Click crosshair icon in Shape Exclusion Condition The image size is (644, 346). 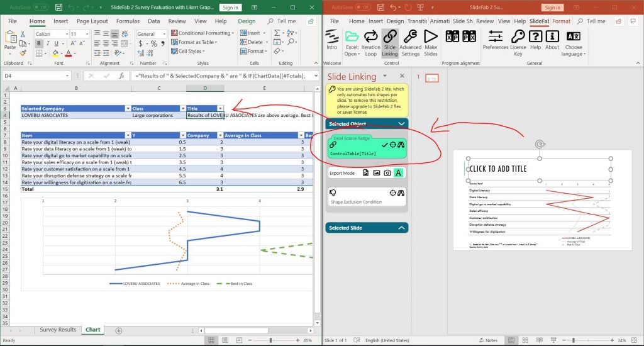[392, 193]
